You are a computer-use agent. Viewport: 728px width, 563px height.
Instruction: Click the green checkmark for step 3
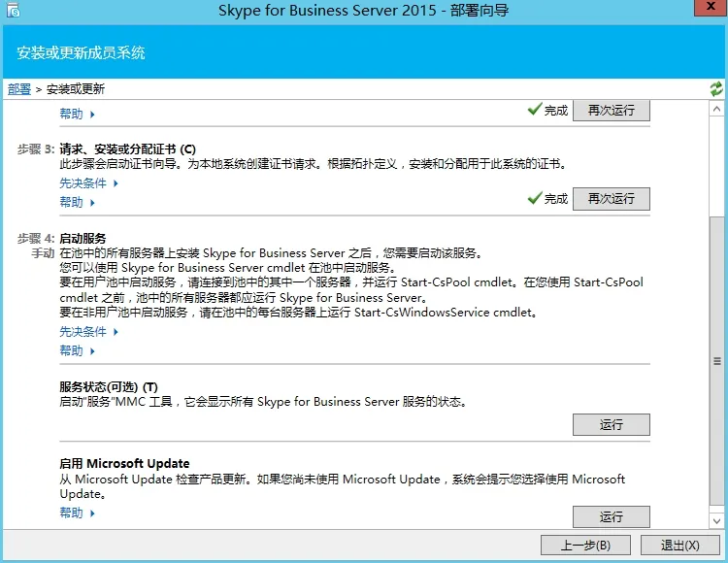[534, 198]
